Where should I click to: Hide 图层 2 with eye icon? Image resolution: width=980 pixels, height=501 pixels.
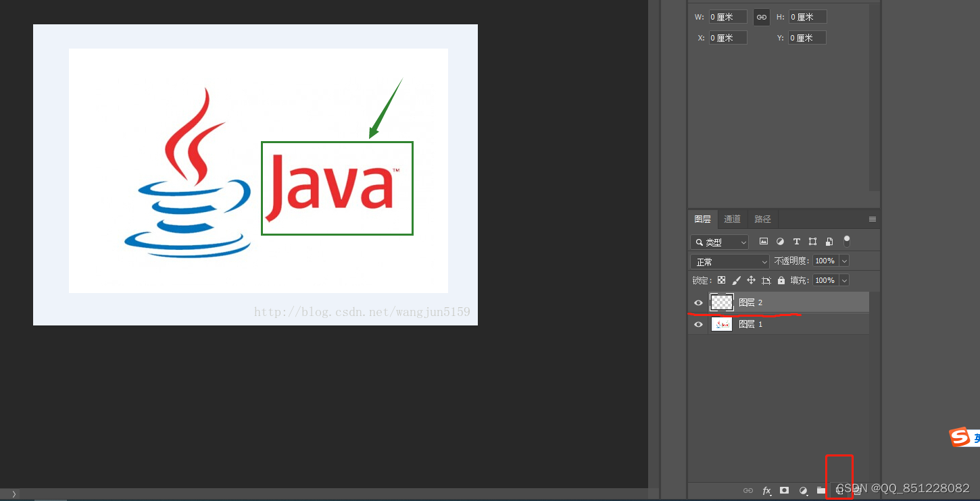[x=699, y=302]
